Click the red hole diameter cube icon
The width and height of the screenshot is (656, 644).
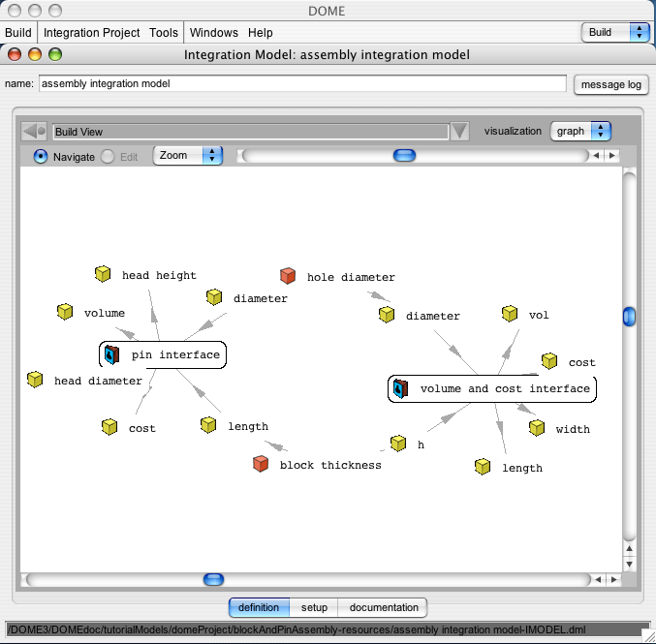tap(288, 276)
